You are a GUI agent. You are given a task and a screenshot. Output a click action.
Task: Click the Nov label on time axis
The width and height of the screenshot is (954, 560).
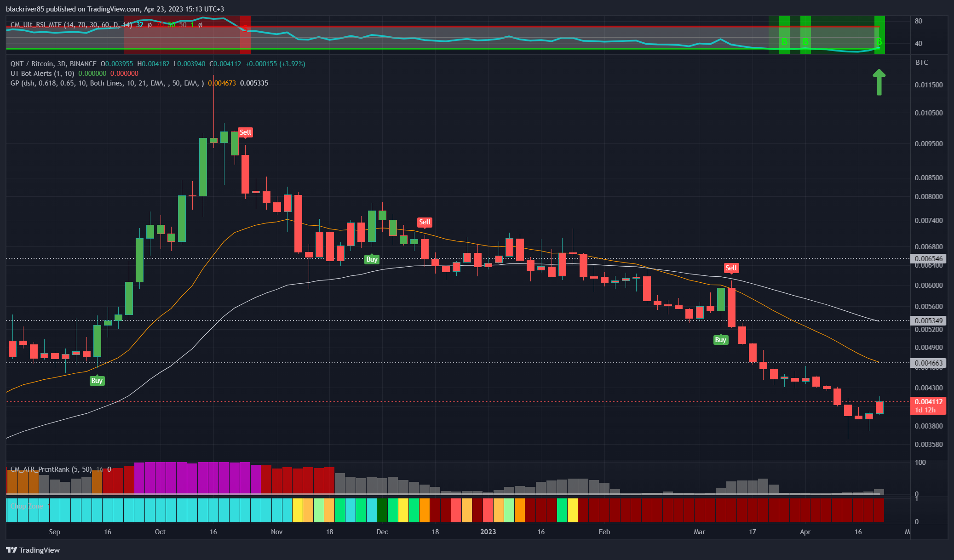point(276,532)
